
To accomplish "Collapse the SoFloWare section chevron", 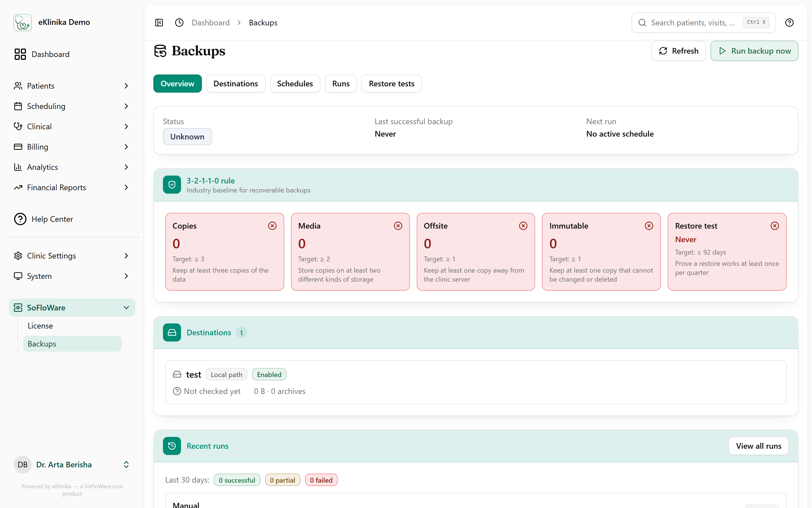I will (x=126, y=308).
